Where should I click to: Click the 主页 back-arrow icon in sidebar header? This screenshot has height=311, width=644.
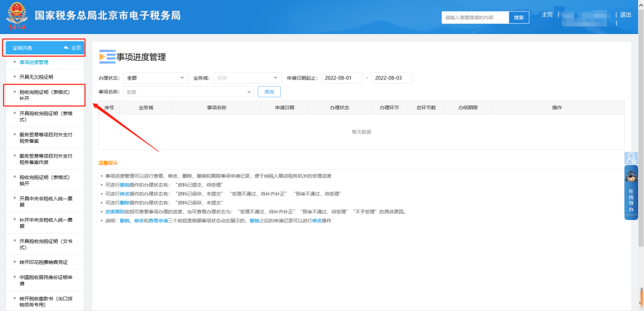point(67,48)
